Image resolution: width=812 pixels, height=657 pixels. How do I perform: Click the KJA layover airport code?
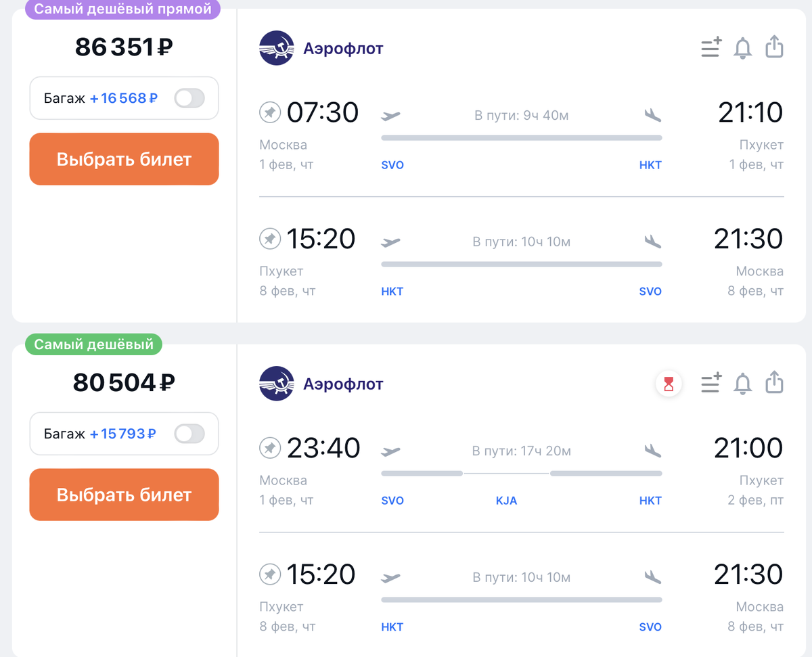click(x=506, y=501)
